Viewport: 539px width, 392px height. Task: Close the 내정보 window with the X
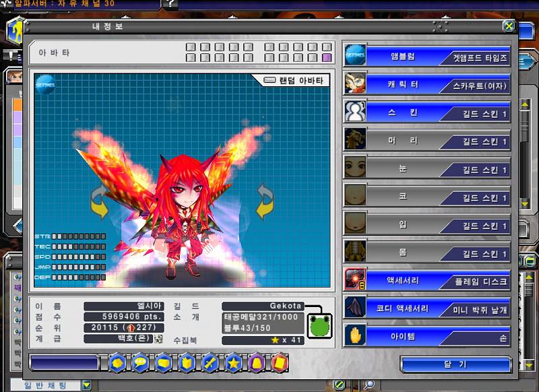509,26
